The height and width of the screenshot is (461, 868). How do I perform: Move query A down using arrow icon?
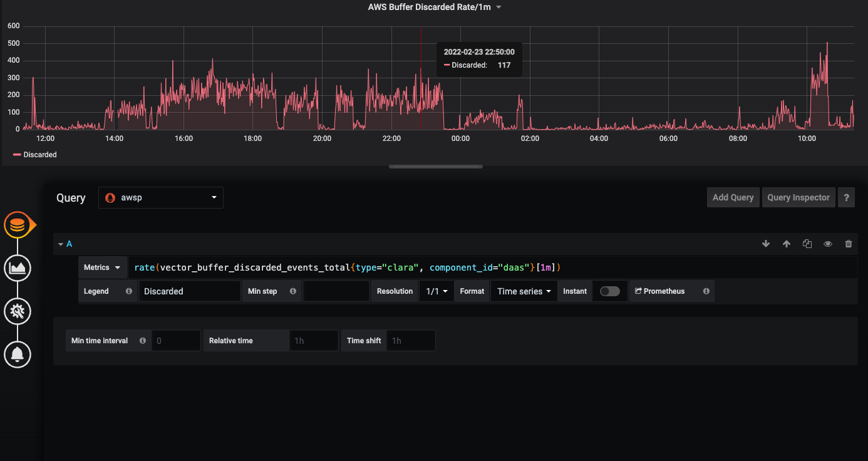[765, 244]
